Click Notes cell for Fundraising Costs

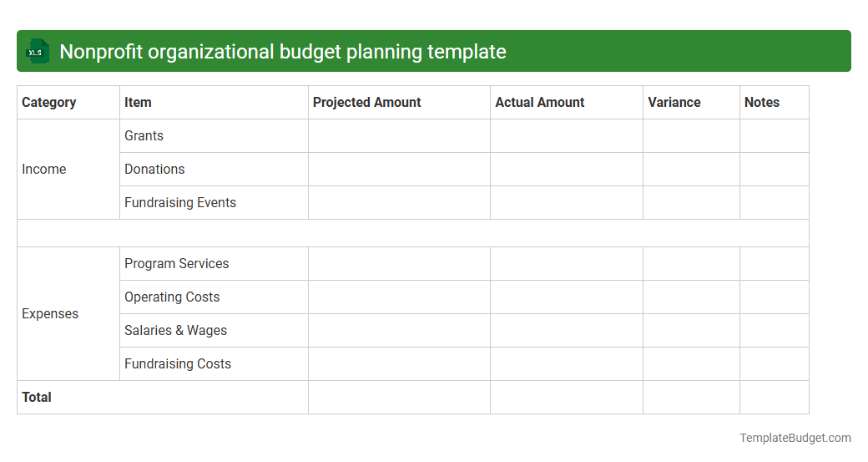[x=775, y=364]
